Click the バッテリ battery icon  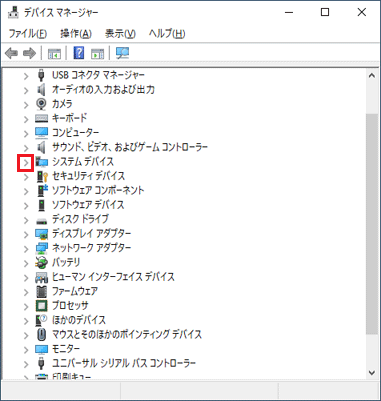pos(41,263)
